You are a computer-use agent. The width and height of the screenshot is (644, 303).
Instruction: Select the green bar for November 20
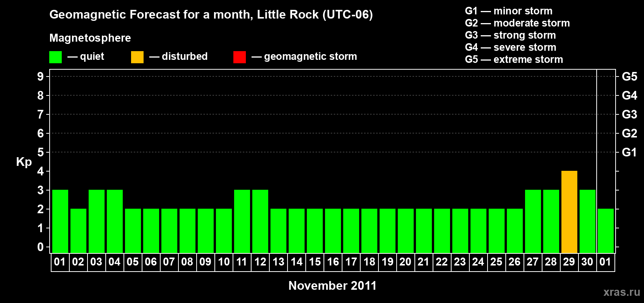(406, 231)
